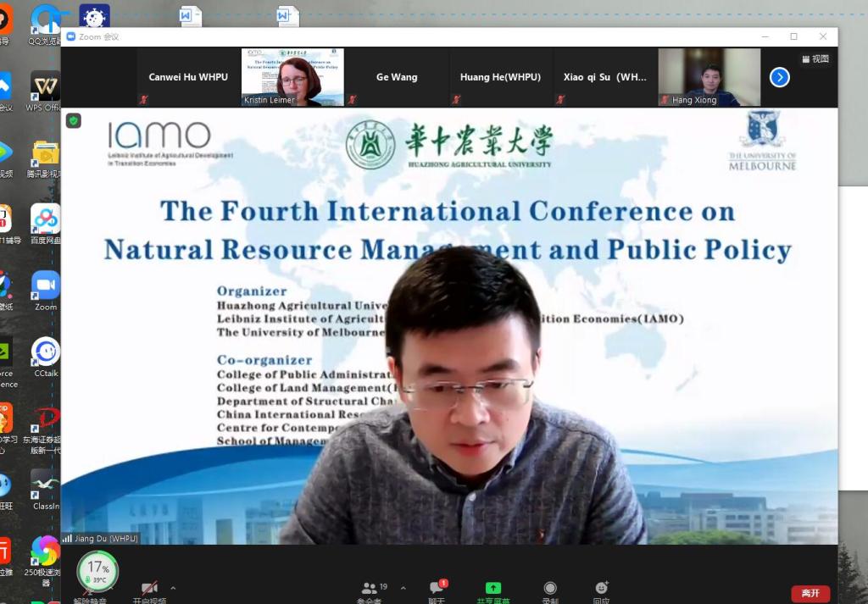
Task: Select Hang Xiong's video thumbnail
Action: pos(709,77)
